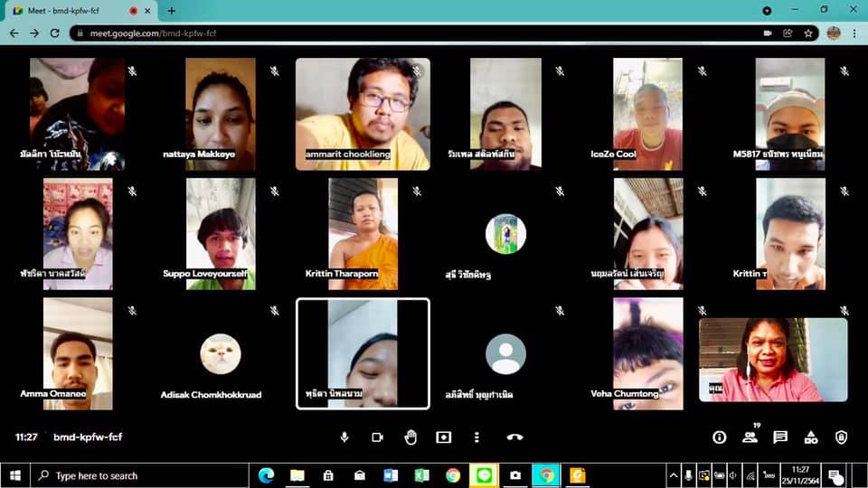Show the participants list with 19 people
The height and width of the screenshot is (488, 868).
[x=750, y=437]
